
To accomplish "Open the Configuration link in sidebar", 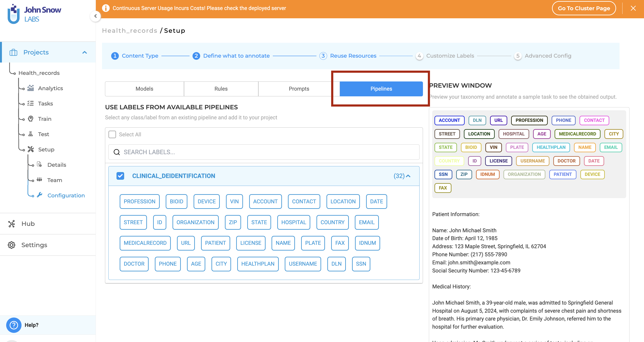I will pos(66,195).
